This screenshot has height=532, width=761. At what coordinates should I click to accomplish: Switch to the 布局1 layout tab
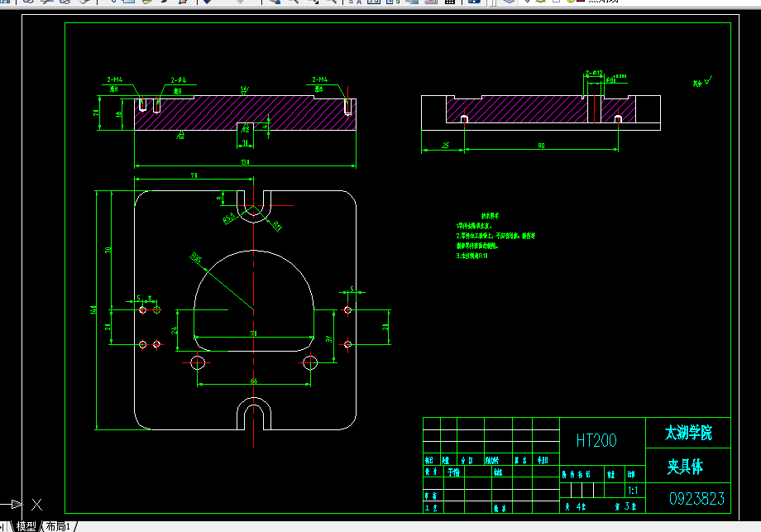58,527
